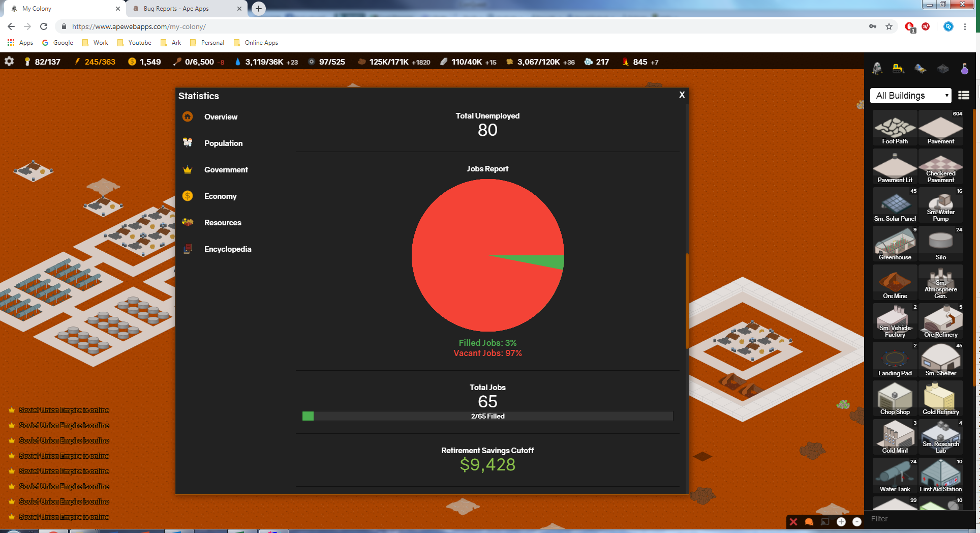980x533 pixels.
Task: Choose the Foot Path building
Action: coord(895,128)
